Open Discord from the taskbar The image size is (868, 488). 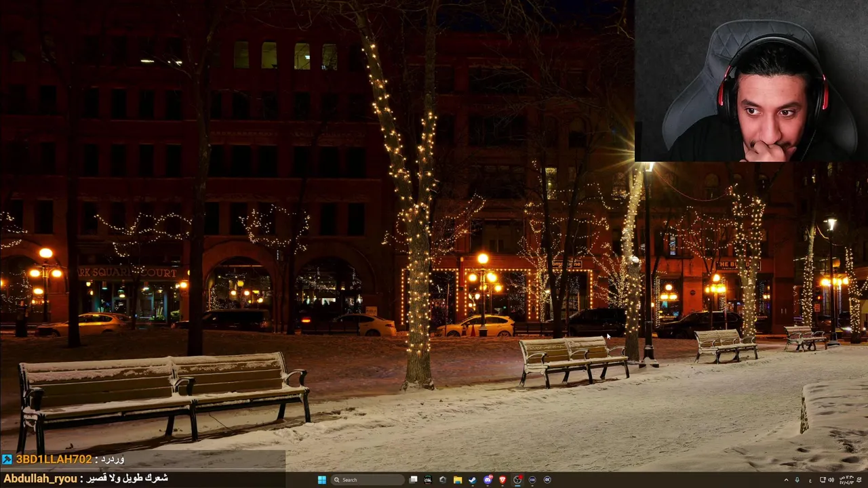(x=488, y=480)
